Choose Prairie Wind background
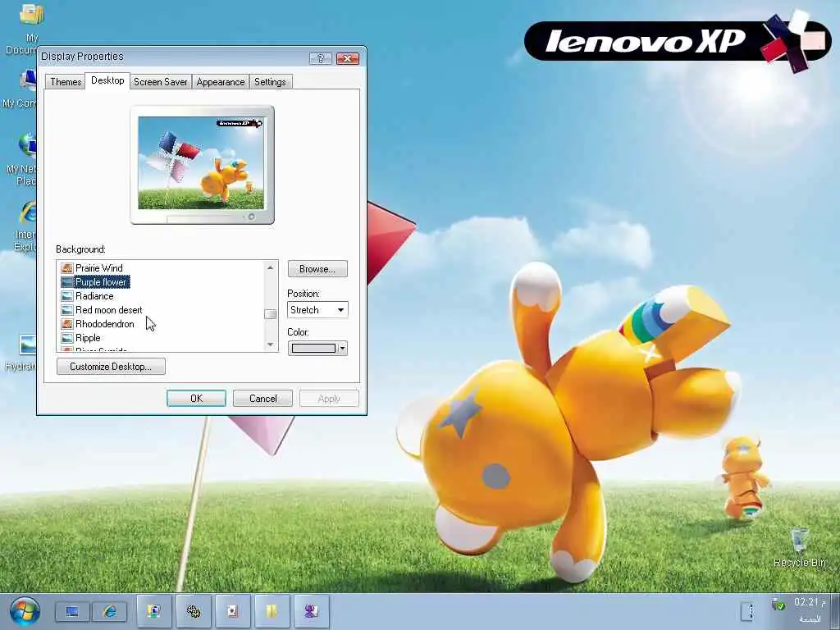 click(x=99, y=268)
